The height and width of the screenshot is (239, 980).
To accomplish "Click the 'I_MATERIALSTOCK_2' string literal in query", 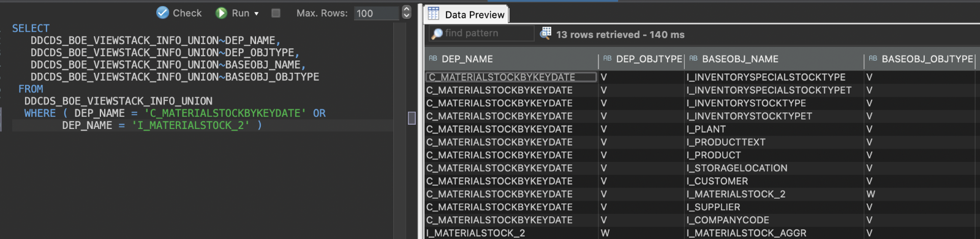I will [190, 125].
